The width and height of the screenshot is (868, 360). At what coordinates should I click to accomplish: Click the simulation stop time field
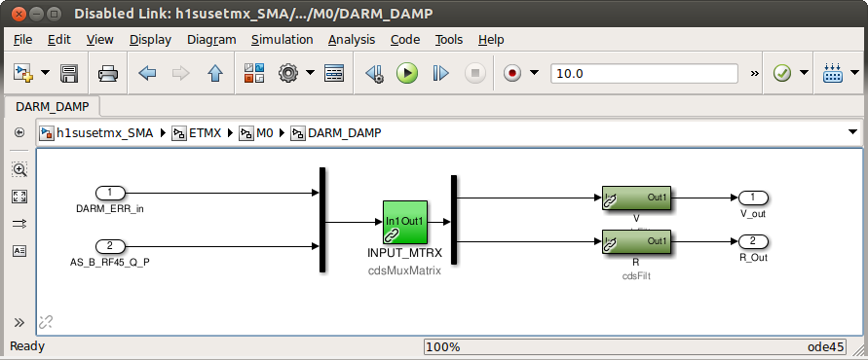pos(644,74)
